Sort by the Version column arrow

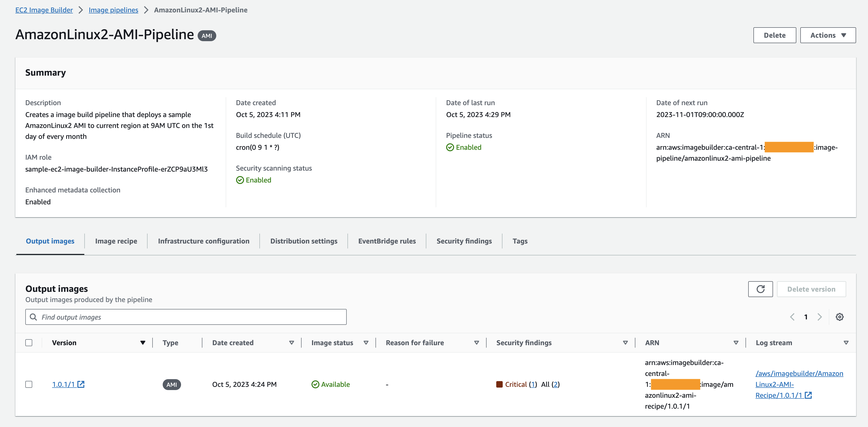143,343
